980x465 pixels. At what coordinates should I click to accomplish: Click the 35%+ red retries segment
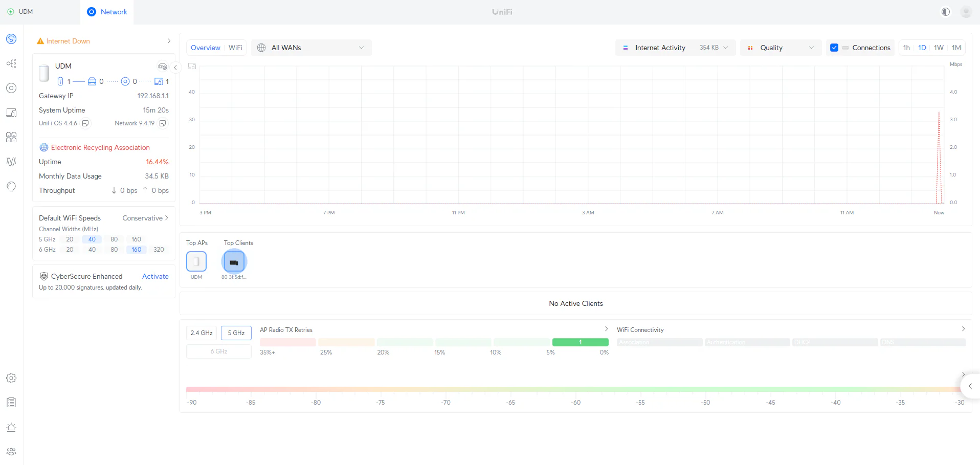pos(287,342)
